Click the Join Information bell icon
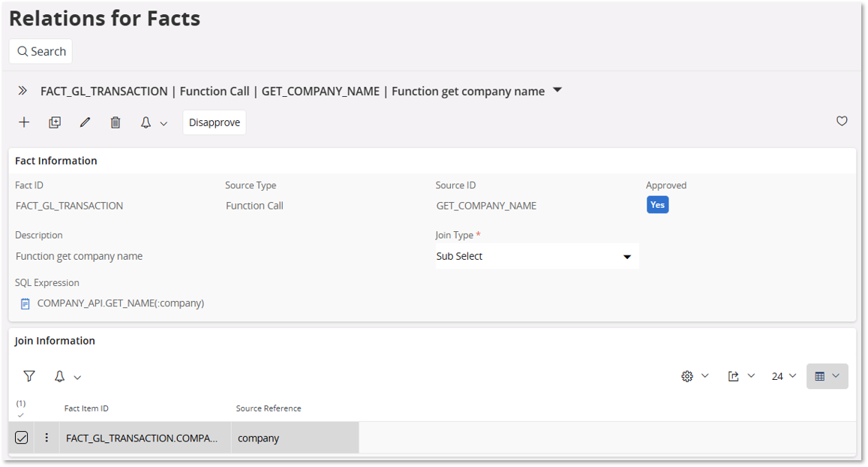 (59, 376)
